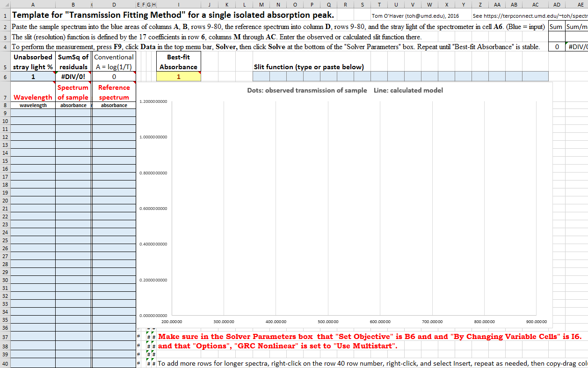Select the Unabsorbed stray light value cell
The image size is (588, 368).
point(33,77)
